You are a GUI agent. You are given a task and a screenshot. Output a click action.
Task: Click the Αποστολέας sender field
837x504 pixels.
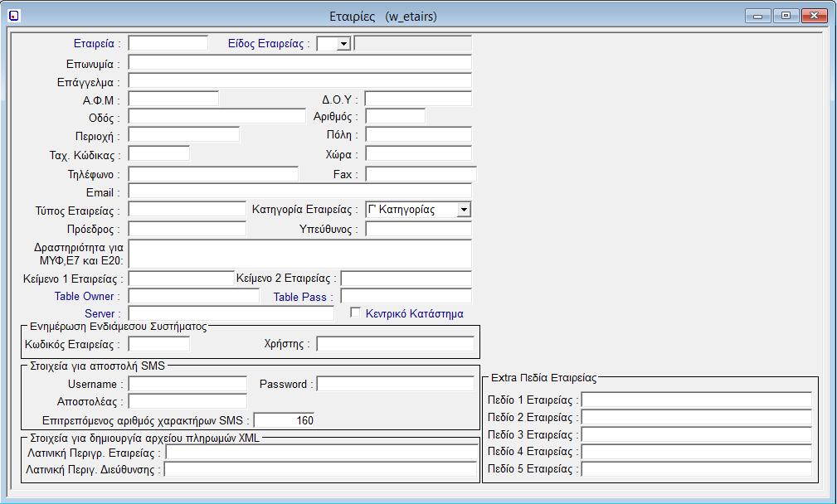coord(188,401)
